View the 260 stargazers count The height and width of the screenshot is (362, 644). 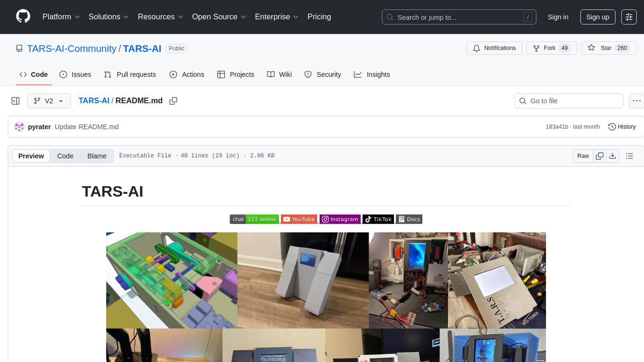tap(622, 48)
